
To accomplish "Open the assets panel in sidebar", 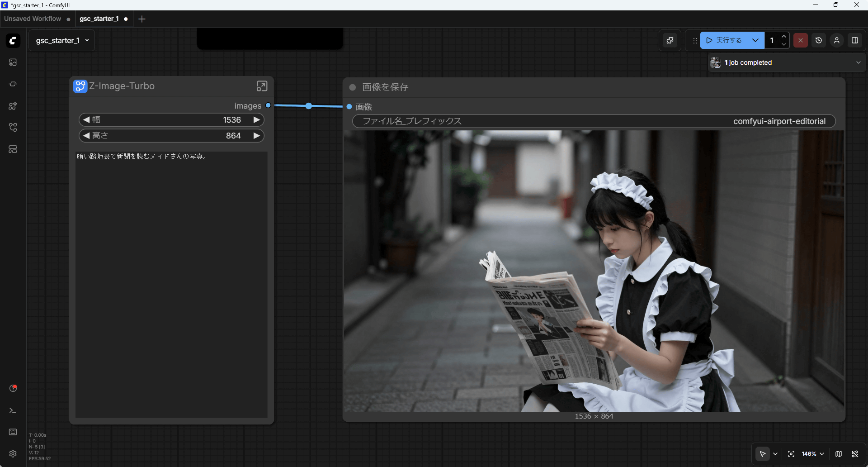I will tap(13, 62).
